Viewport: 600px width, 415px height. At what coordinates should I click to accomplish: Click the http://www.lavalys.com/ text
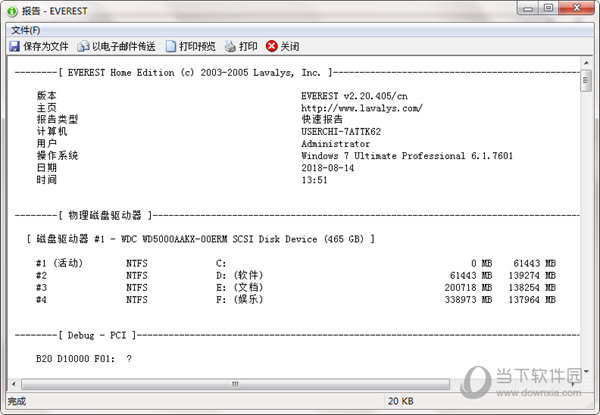tap(362, 108)
